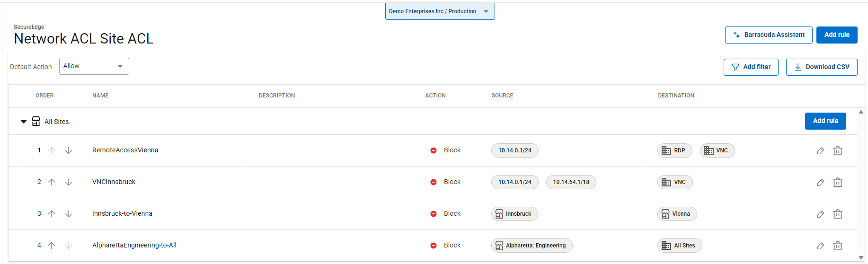Edit the VNCInnsbruck rule
The height and width of the screenshot is (264, 868).
pyautogui.click(x=820, y=182)
